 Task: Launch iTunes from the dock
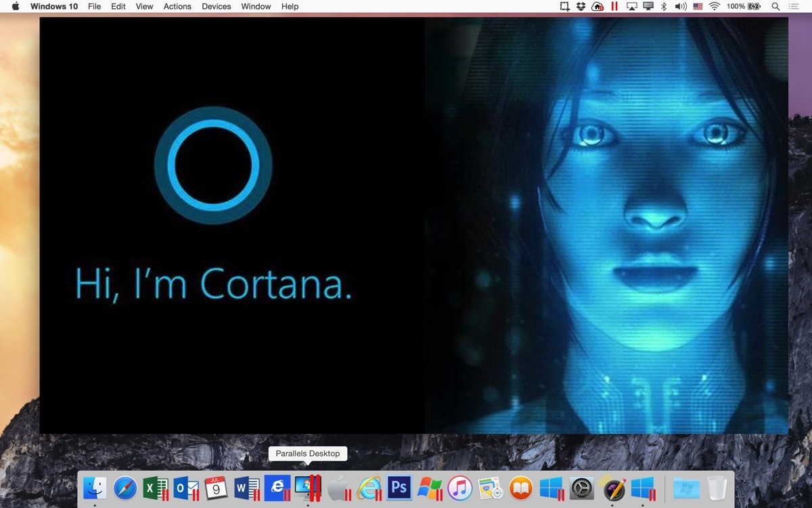(x=460, y=488)
